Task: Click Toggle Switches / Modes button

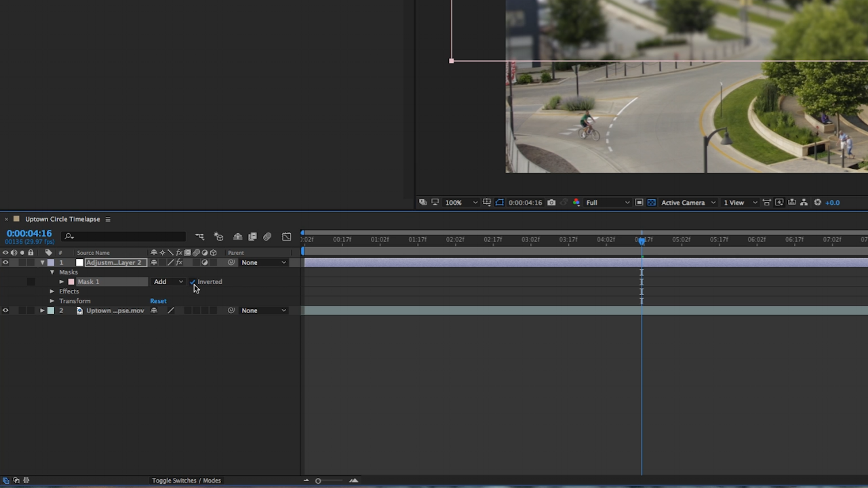Action: (186, 481)
